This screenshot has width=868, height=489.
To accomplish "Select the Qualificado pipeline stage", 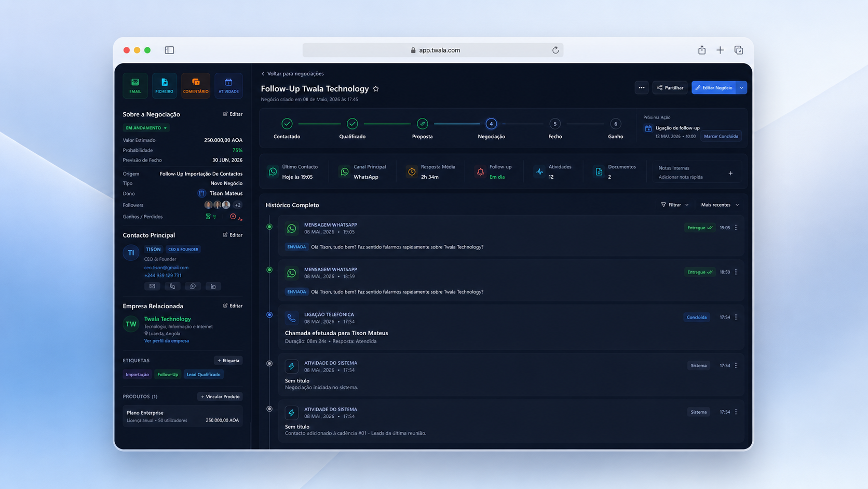I will tap(352, 124).
